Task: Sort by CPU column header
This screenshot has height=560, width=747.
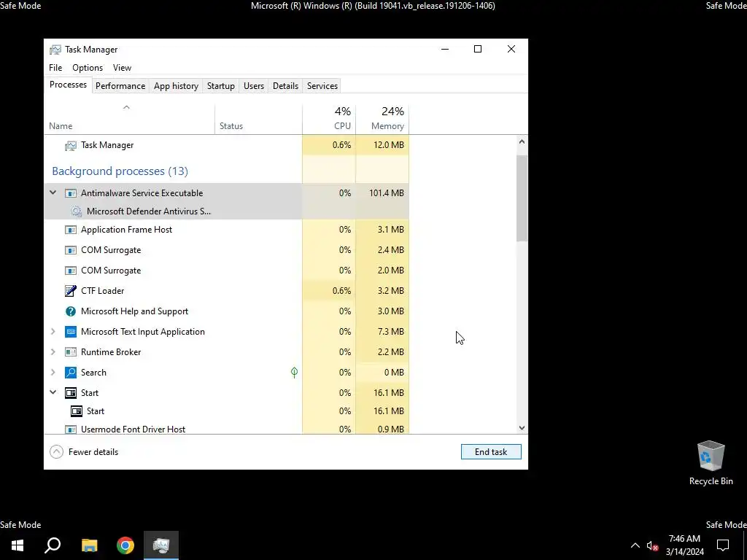Action: click(x=329, y=119)
